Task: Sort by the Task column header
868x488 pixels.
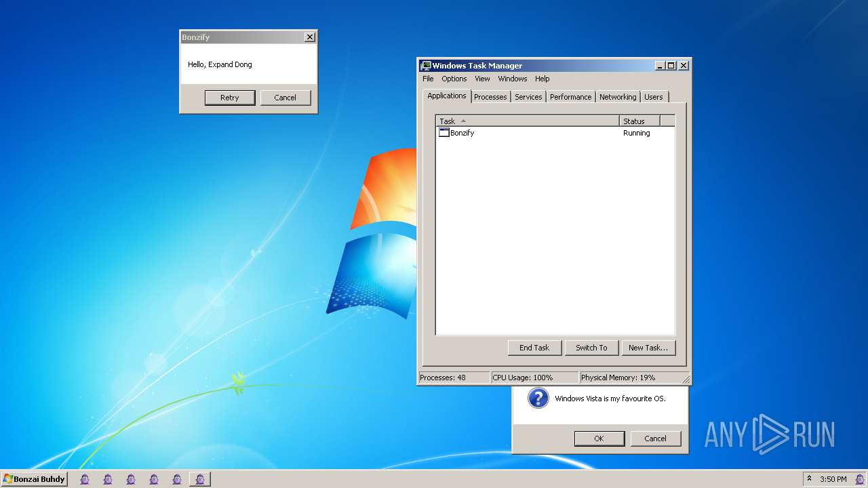Action: click(528, 121)
